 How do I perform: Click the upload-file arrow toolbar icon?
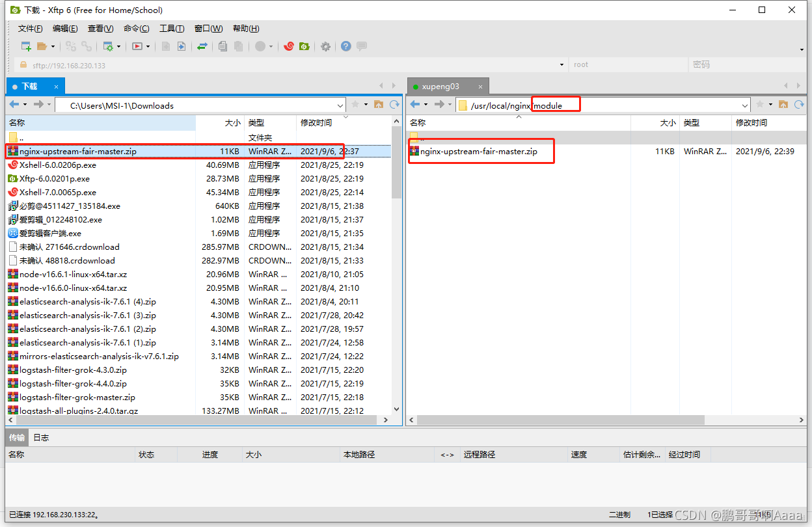point(182,46)
